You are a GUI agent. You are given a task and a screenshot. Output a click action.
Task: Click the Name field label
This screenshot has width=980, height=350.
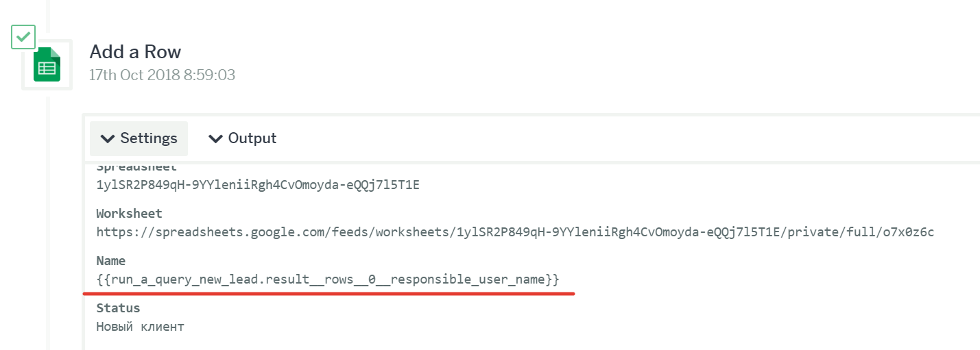click(111, 261)
